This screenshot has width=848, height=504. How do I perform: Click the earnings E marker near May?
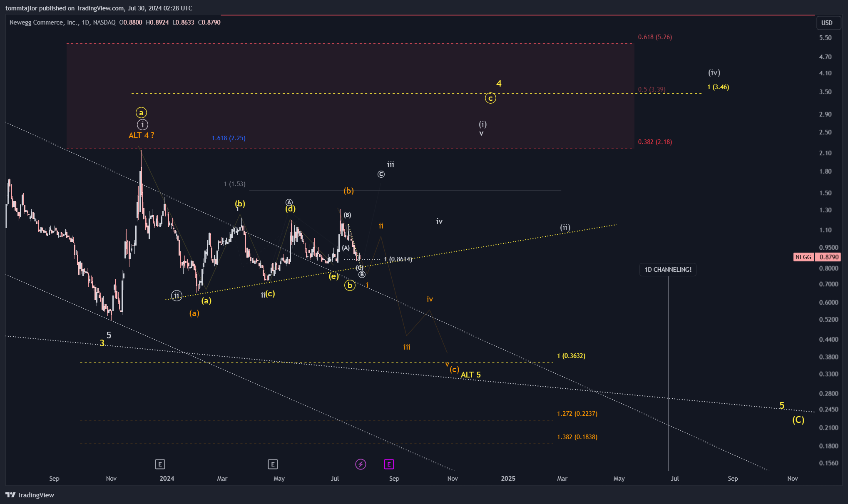tap(273, 464)
